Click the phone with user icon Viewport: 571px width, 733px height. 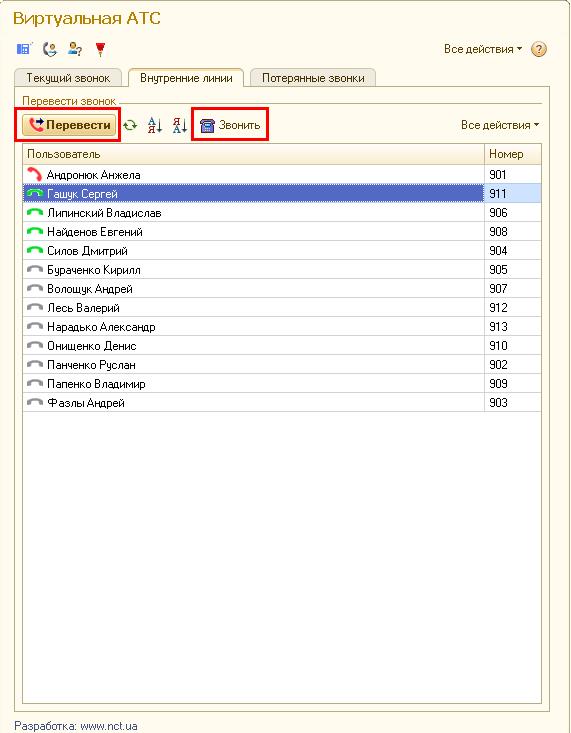[x=50, y=49]
